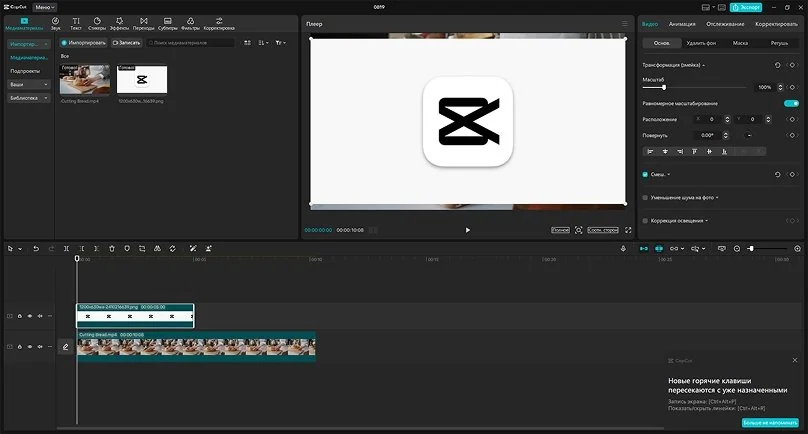This screenshot has width=808, height=434.
Task: Open the Корректировка (Adjustment) panel
Action: [219, 24]
